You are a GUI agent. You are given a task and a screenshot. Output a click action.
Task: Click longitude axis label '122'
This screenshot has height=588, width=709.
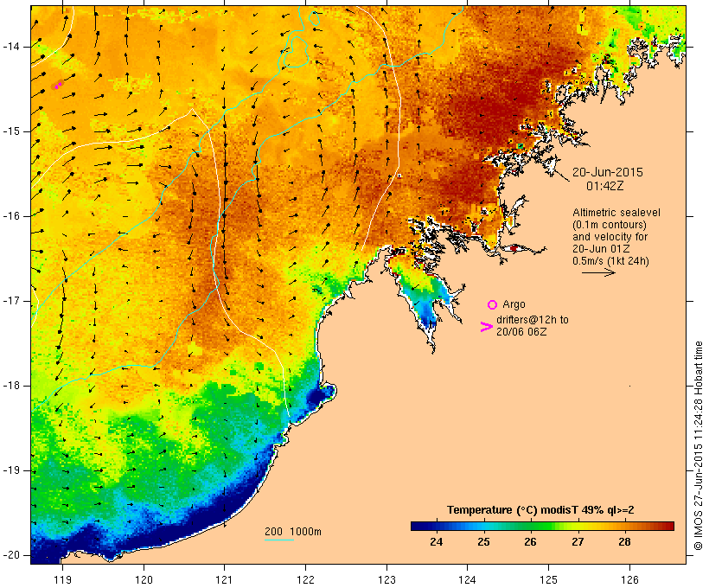coord(306,579)
